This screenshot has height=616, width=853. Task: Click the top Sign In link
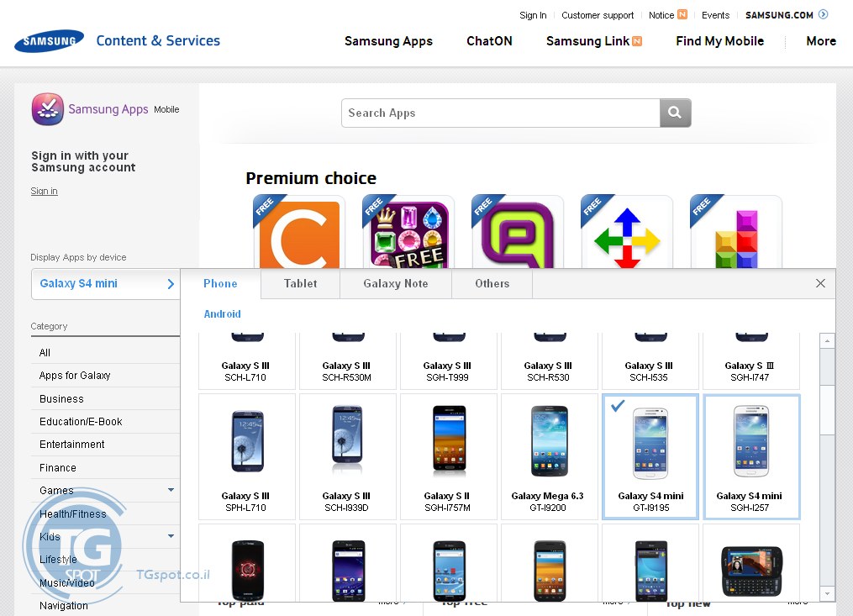pos(533,15)
